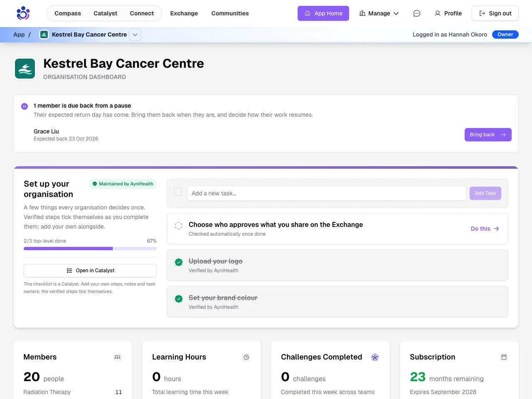Click the AyniHealth logo in the header

tap(23, 13)
